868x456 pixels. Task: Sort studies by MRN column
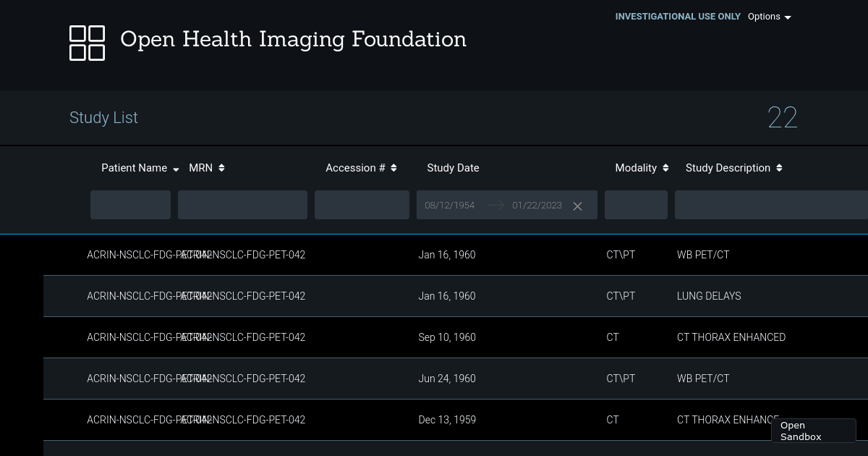[x=207, y=168]
